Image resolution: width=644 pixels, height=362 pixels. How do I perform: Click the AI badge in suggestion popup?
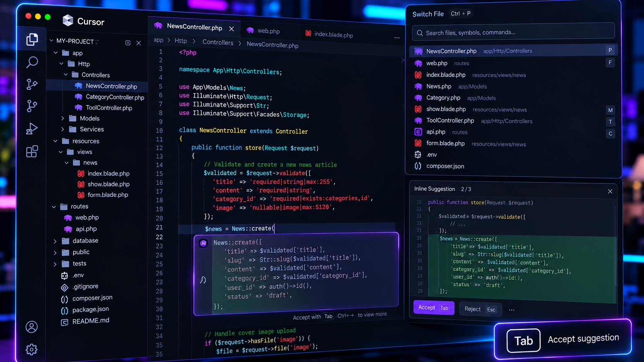point(203,243)
